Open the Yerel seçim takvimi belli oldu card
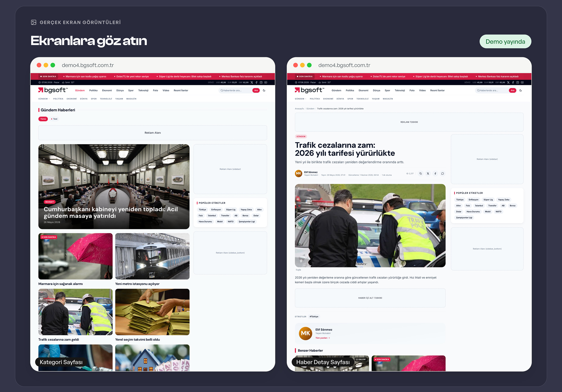This screenshot has width=562, height=392. pos(152,315)
